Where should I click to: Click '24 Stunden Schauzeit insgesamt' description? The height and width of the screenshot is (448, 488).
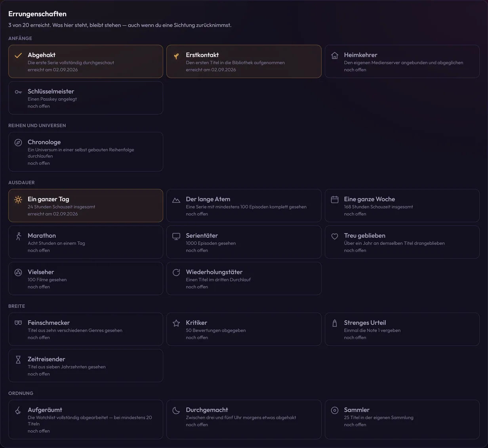tap(61, 207)
